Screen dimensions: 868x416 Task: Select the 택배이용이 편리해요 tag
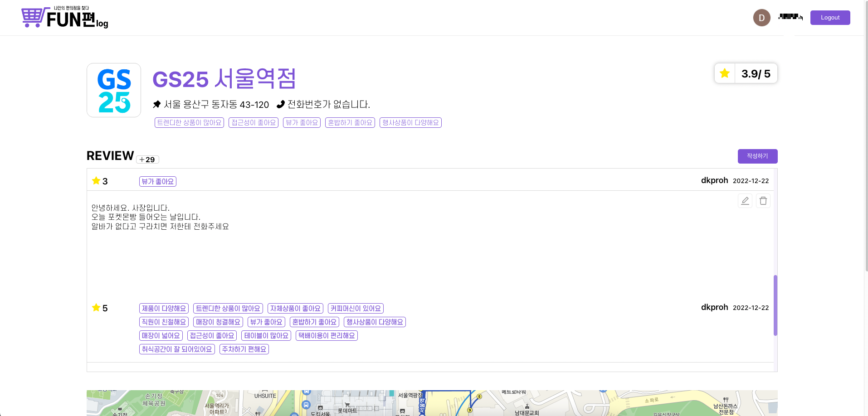[x=327, y=335]
